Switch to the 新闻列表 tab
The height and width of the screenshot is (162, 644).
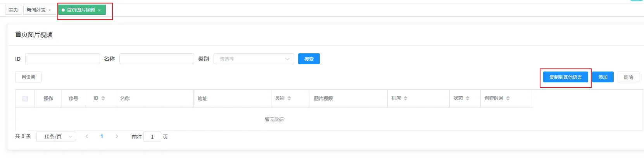(36, 10)
